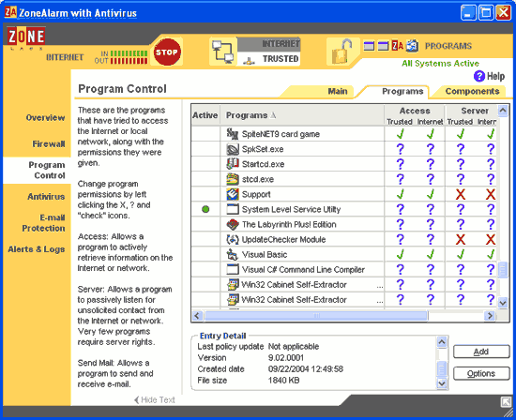Click the SpkSet.exe program icon
Screen dimensions: 516x420
click(x=233, y=149)
